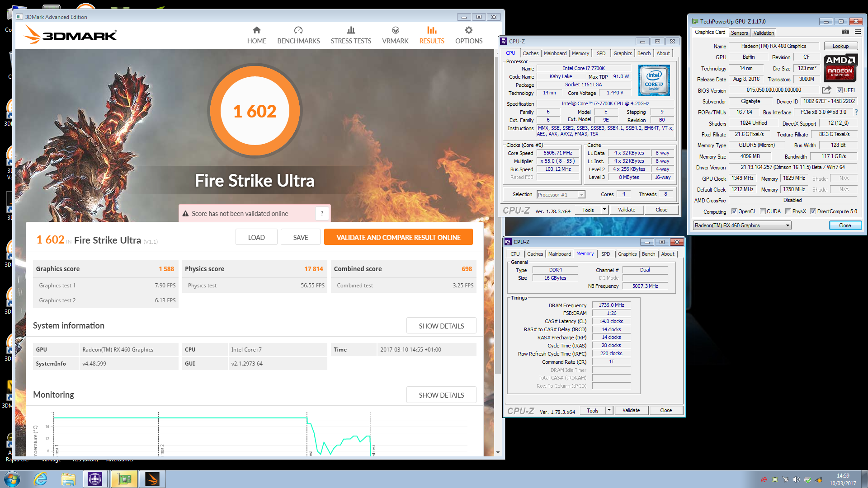Open File Explorer from the taskbar
The height and width of the screenshot is (488, 868).
[68, 479]
